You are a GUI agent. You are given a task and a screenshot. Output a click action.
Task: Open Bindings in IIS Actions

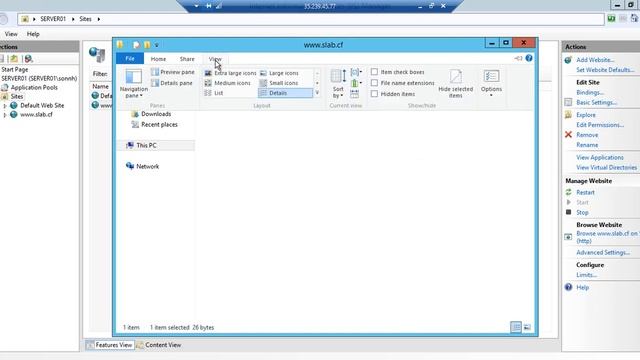pyautogui.click(x=590, y=92)
